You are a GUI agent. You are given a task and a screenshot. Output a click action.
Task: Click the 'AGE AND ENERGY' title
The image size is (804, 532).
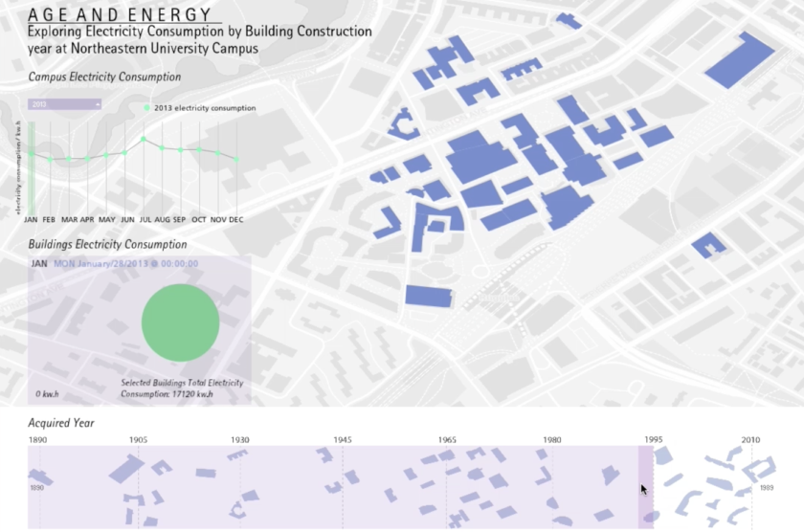pos(120,14)
